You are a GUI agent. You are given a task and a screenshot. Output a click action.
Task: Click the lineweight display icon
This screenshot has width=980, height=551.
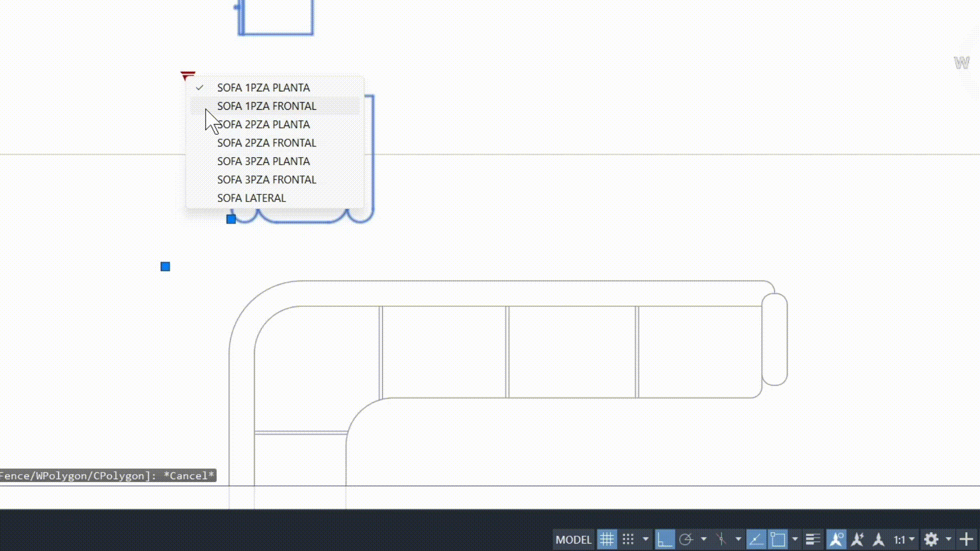pyautogui.click(x=813, y=539)
